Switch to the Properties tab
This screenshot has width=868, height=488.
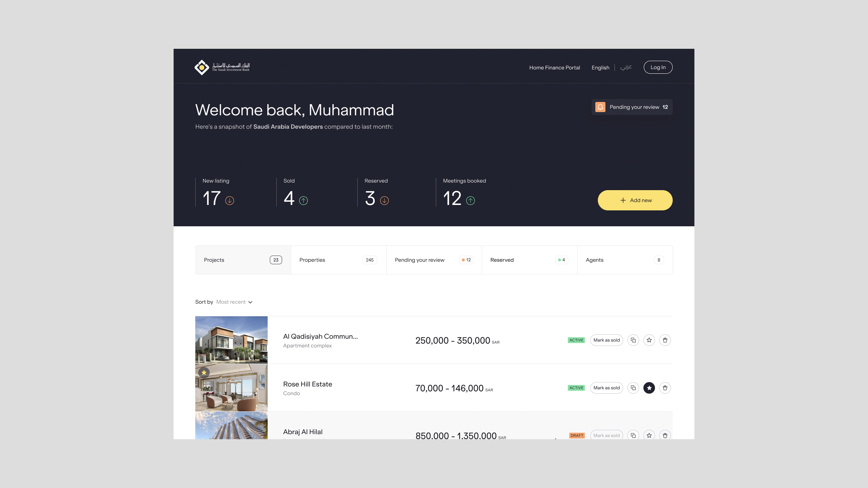point(339,260)
